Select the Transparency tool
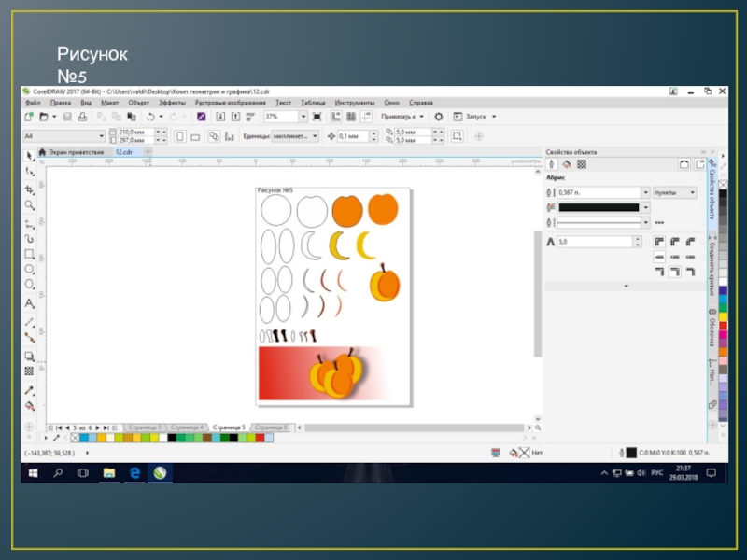The height and width of the screenshot is (560, 747). [30, 371]
